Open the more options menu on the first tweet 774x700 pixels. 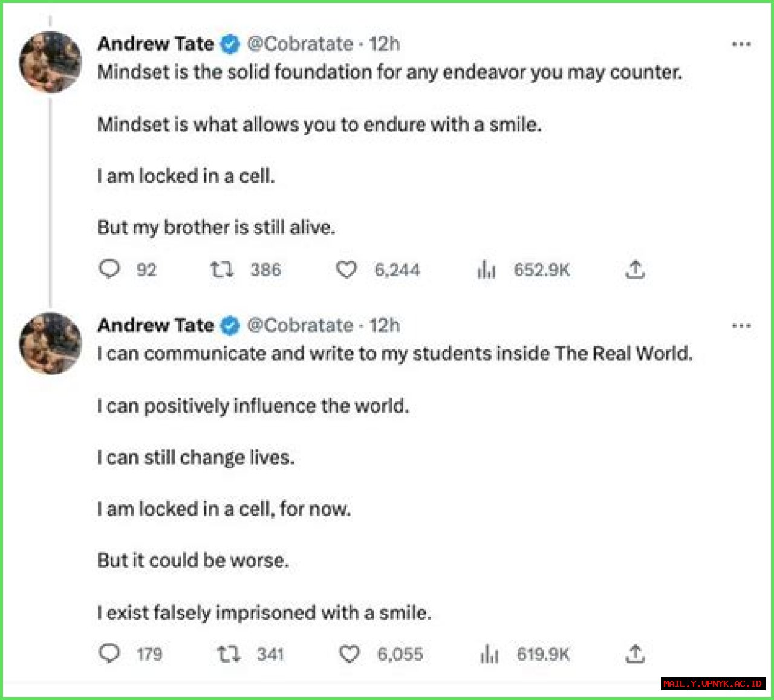[x=742, y=44]
